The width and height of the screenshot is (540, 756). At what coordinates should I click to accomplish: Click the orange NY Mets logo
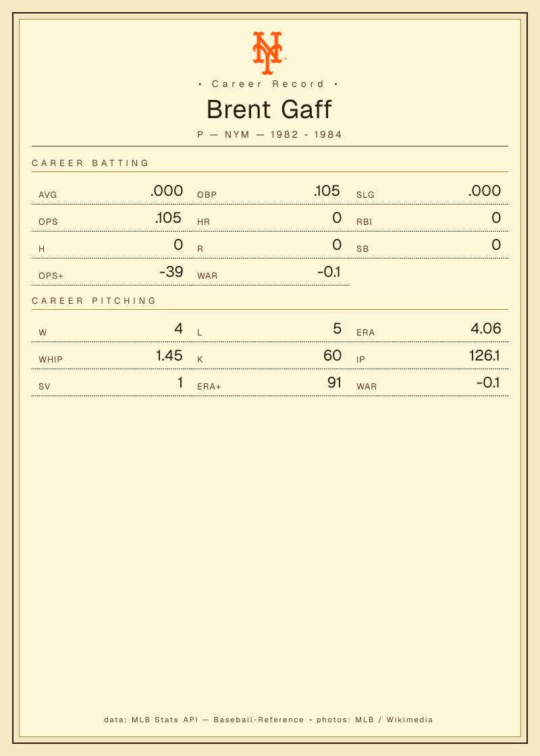click(269, 53)
